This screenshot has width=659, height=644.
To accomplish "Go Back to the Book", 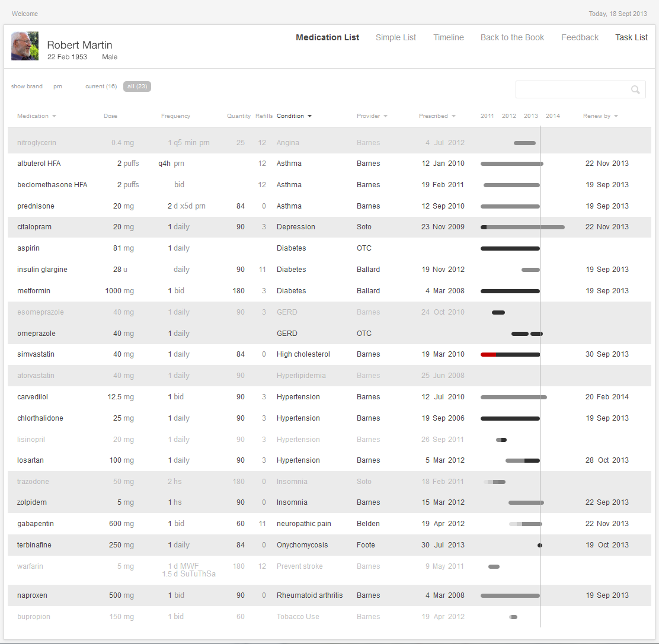I will pos(512,37).
